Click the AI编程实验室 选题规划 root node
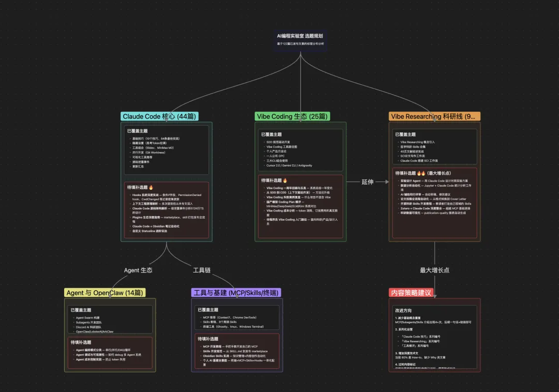 tap(300, 39)
